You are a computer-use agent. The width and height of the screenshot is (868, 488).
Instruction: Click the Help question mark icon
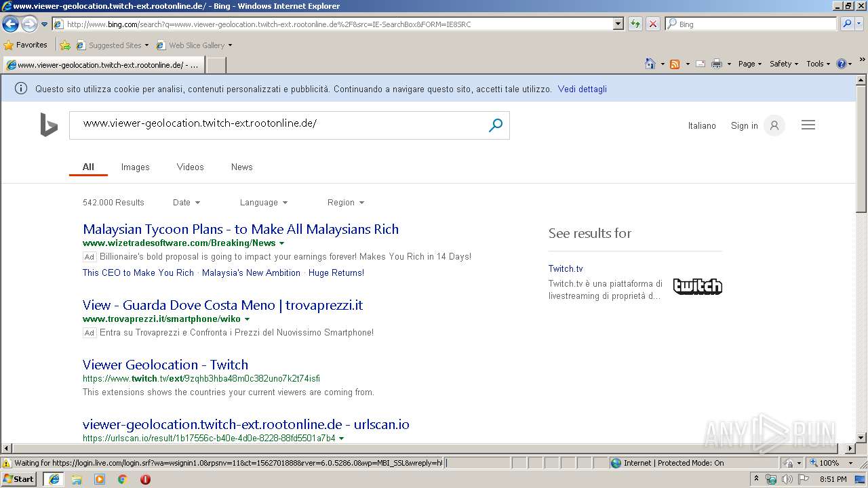tap(842, 64)
